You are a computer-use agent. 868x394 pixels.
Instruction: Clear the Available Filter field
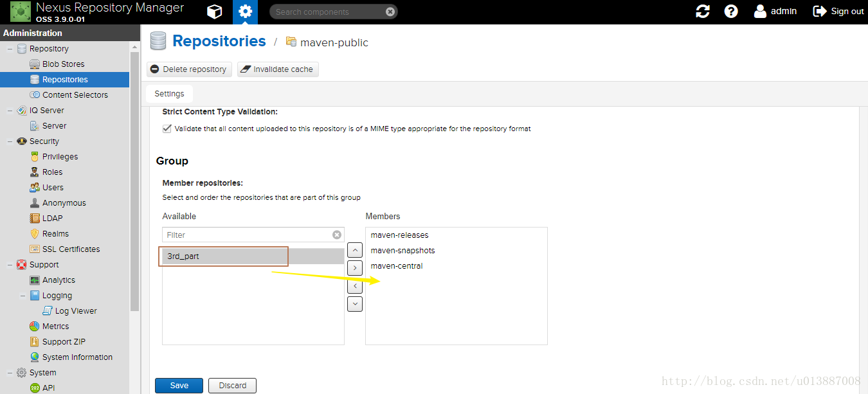pos(337,235)
